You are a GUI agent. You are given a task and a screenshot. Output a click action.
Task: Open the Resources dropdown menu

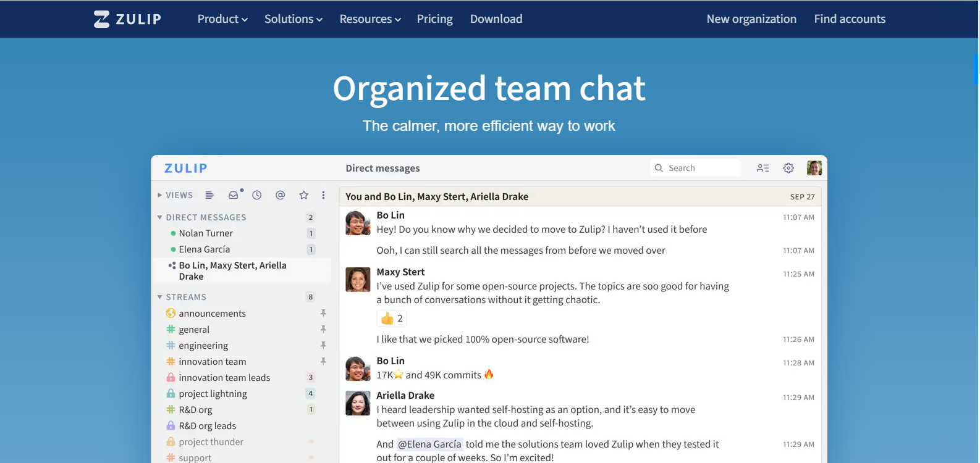tap(370, 19)
